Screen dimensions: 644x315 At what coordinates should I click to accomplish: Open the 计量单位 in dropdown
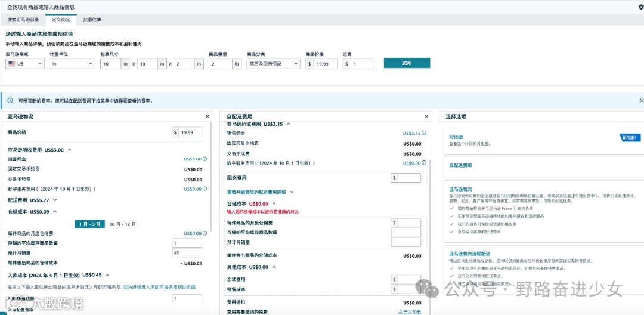click(x=72, y=64)
